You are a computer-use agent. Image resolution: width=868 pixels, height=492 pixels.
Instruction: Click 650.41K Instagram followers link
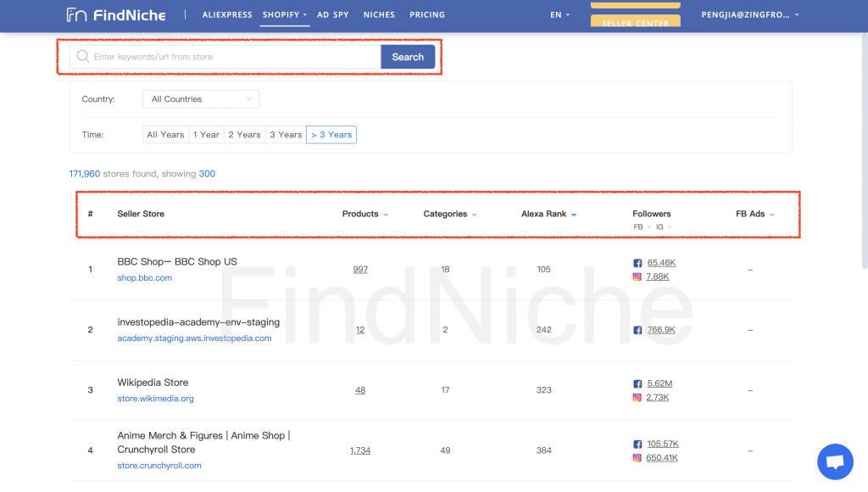click(x=661, y=458)
